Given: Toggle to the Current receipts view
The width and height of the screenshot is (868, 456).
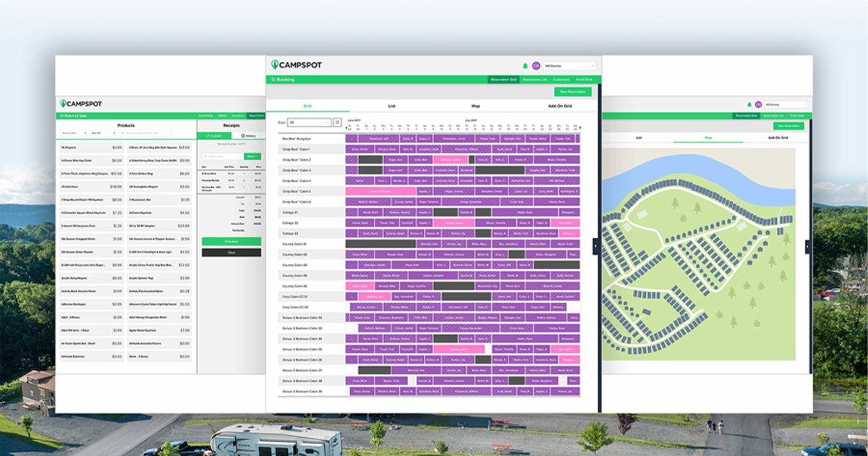Looking at the screenshot, I should point(214,135).
